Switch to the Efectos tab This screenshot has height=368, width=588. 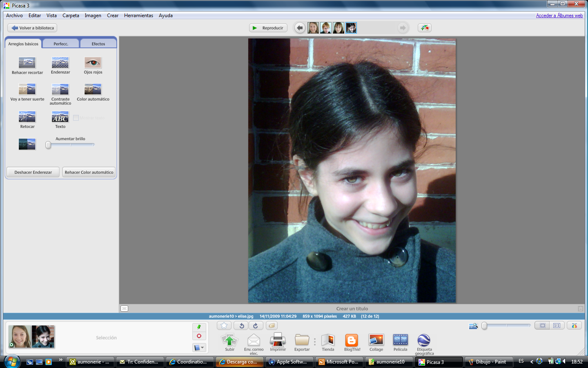tap(98, 44)
